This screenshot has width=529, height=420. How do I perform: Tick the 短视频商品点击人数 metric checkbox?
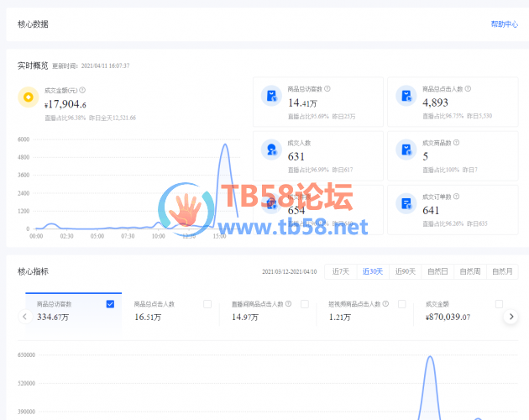[x=401, y=304]
